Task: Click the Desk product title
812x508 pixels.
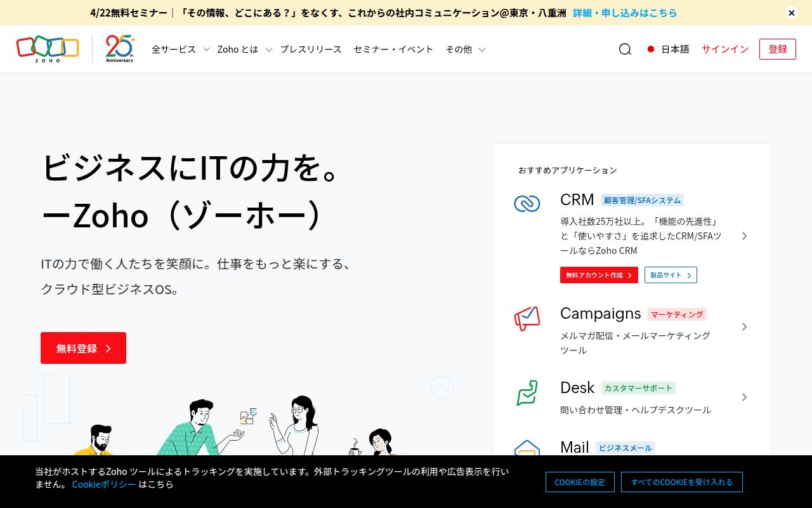Action: tap(577, 387)
